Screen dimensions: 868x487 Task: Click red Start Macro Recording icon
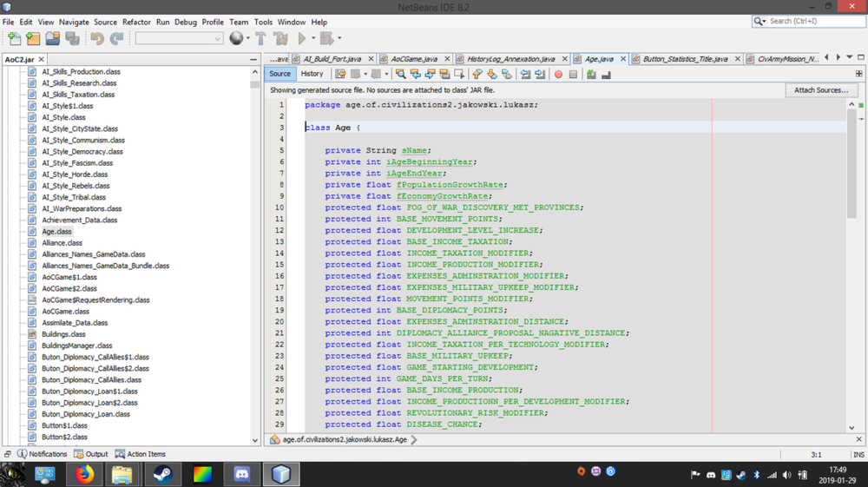(558, 74)
